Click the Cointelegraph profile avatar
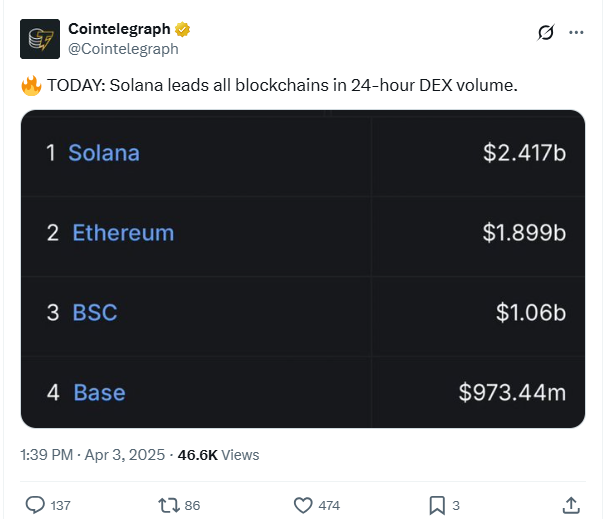 40,39
